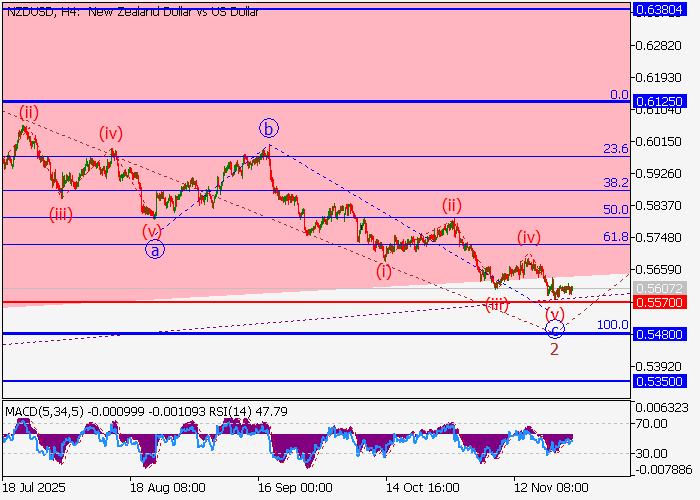Click the circled a wave label
Viewport: 700px width, 500px height.
[155, 250]
